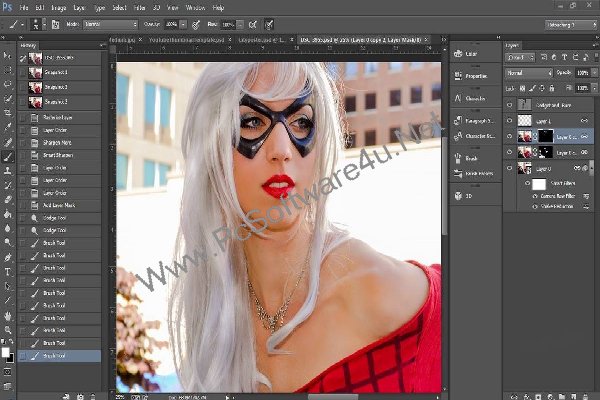Screen dimensions: 600x400
Task: Select the Path Selection tool
Action: click(7, 286)
